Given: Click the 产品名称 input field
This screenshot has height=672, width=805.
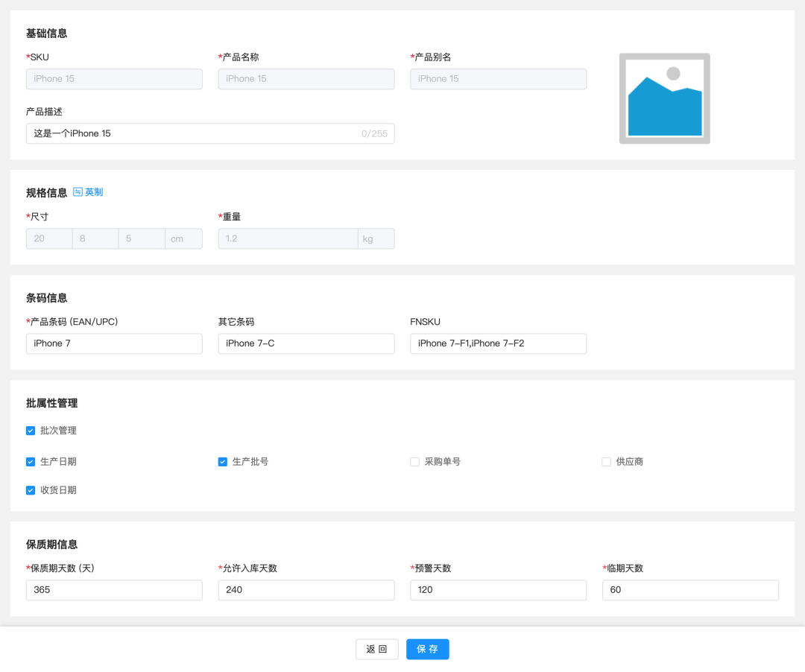Looking at the screenshot, I should pyautogui.click(x=306, y=79).
